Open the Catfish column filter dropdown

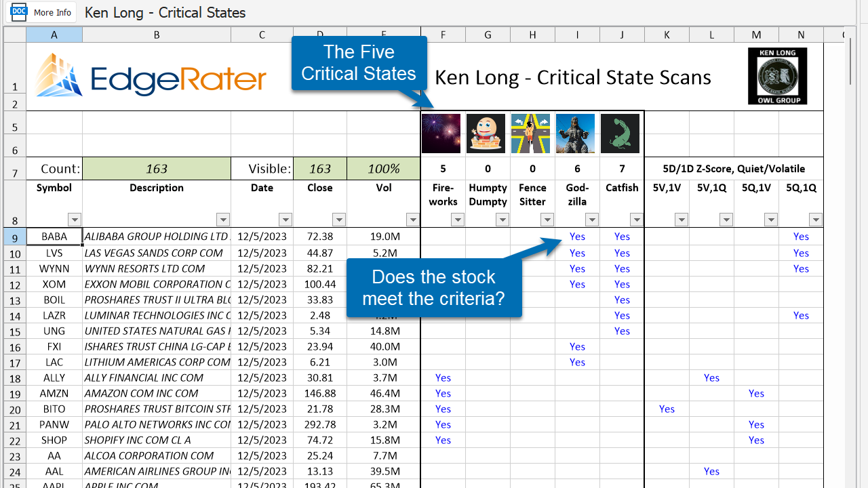click(637, 220)
